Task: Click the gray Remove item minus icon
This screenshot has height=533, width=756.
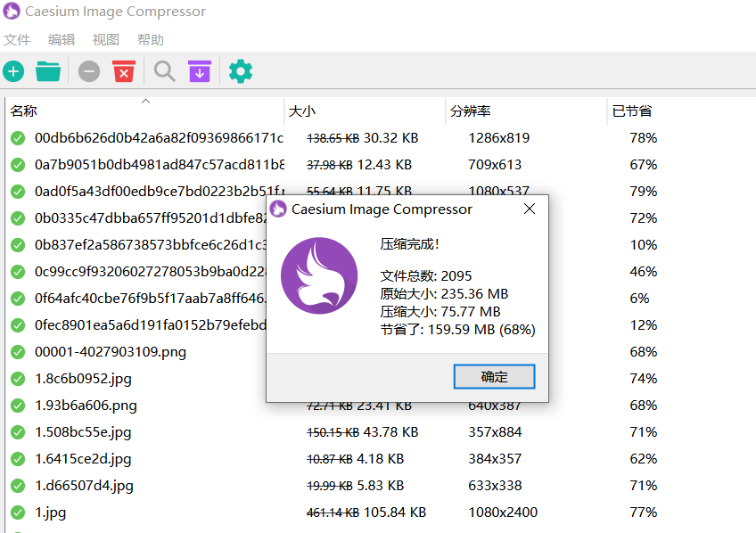Action: [x=89, y=71]
